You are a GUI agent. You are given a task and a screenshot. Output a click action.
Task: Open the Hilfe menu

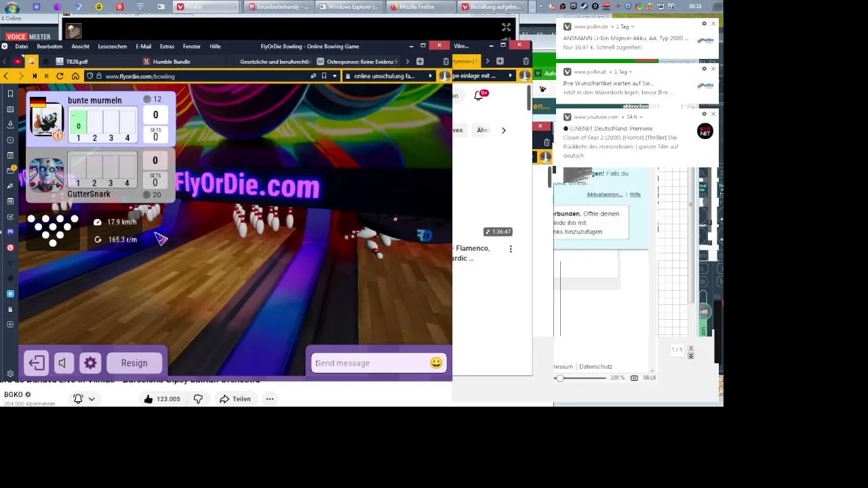coord(215,46)
